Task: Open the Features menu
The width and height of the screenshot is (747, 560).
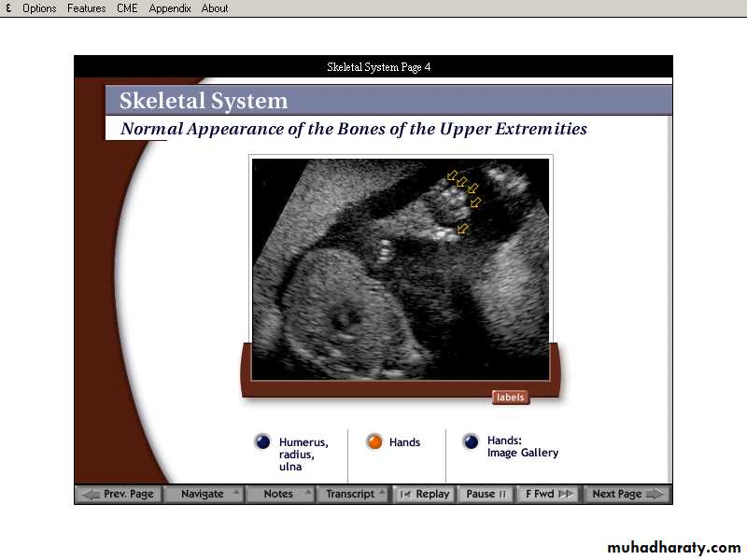Action: [x=86, y=8]
